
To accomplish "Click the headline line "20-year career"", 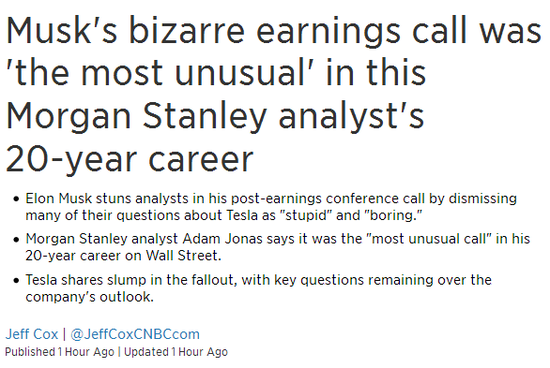I will pos(129,160).
